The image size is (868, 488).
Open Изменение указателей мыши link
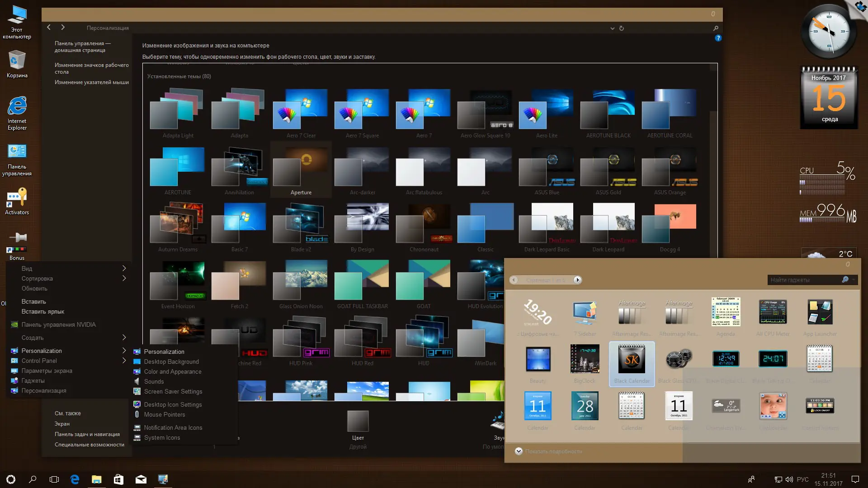[92, 82]
